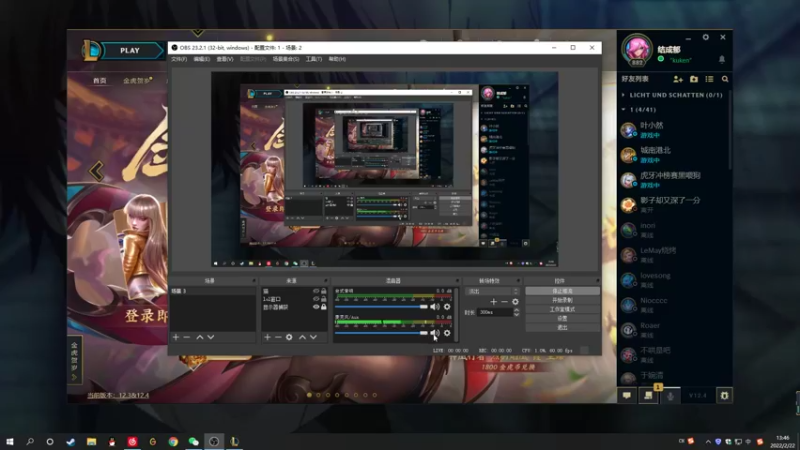
Task: Click the transition duration 300ms field
Action: (494, 312)
